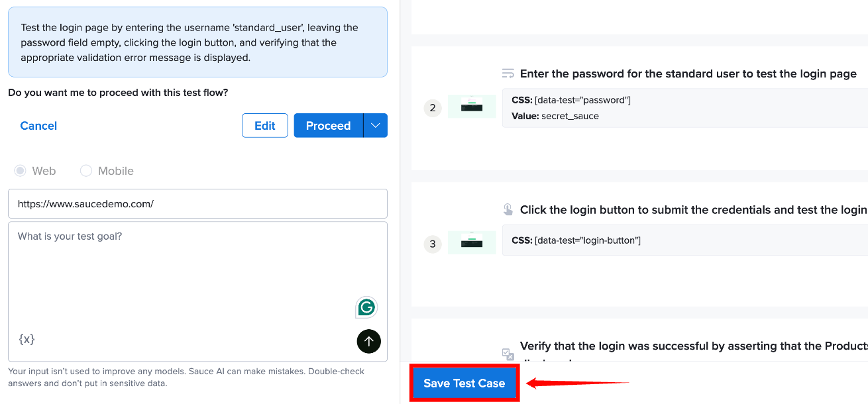Click the Proceed button
This screenshot has width=868, height=404.
coord(329,125)
